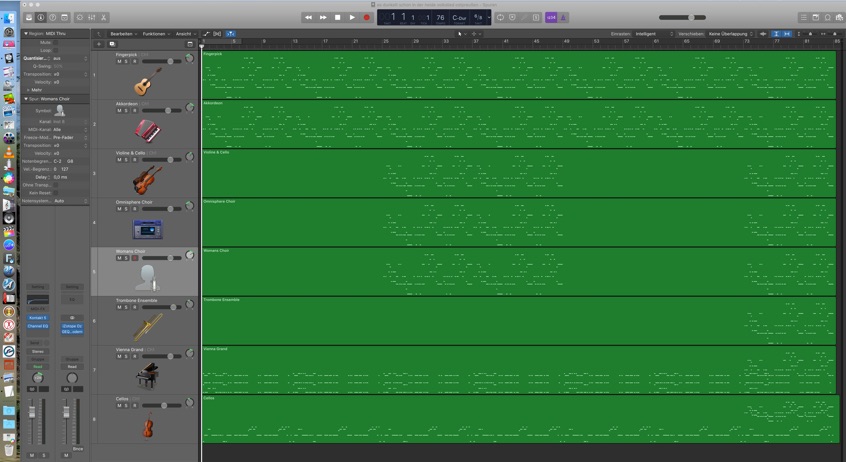Viewport: 846px width, 462px height.
Task: Toggle Show Automation icon in tracks menu bar
Action: (x=206, y=33)
